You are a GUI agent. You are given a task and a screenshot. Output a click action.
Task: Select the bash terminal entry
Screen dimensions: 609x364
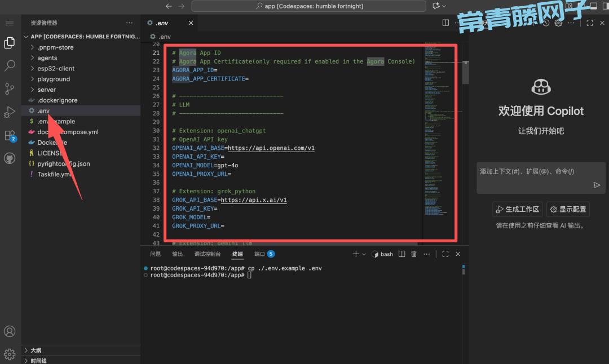pos(382,254)
